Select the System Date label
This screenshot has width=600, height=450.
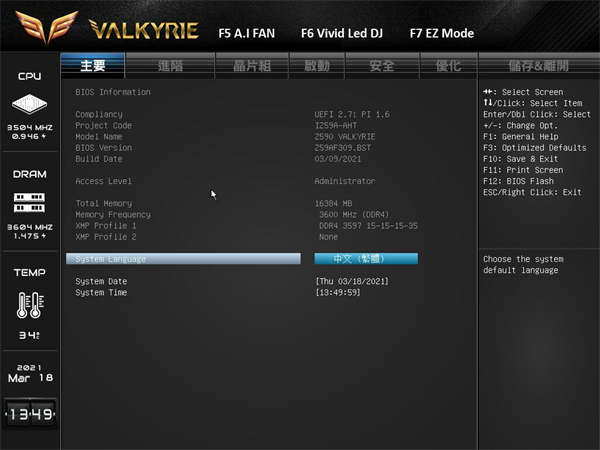(x=101, y=281)
